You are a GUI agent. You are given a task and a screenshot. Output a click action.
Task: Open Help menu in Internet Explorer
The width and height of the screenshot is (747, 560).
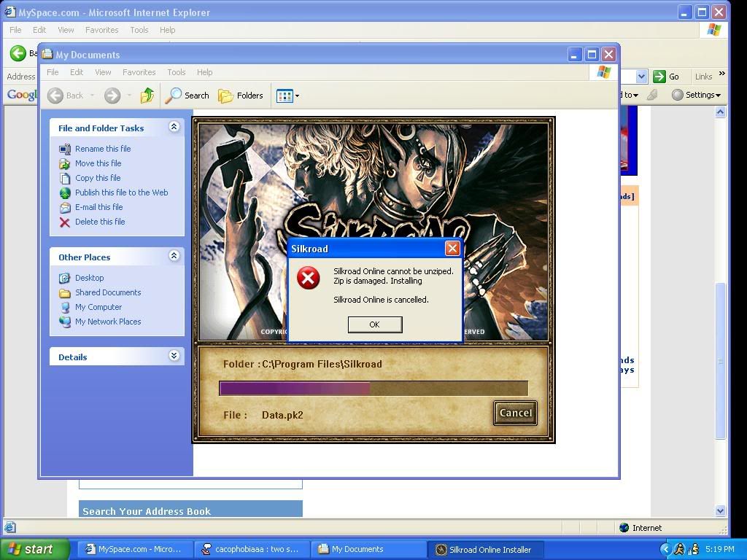[x=167, y=30]
